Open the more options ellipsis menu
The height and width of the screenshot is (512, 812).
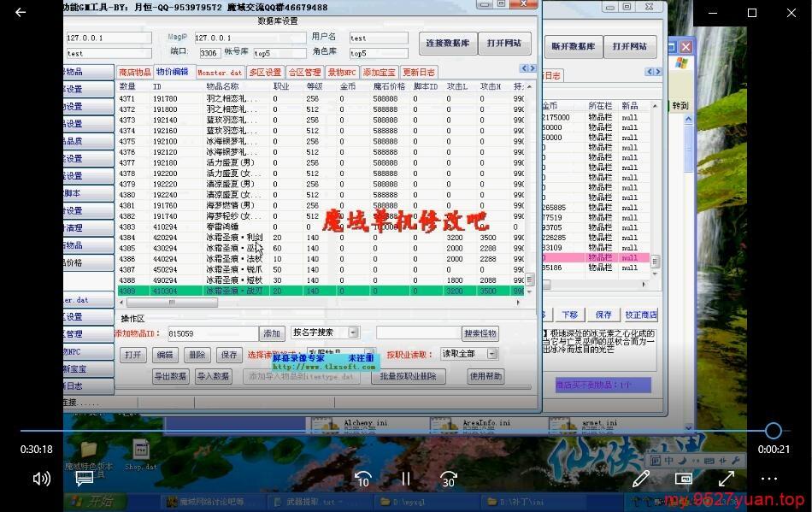click(769, 479)
